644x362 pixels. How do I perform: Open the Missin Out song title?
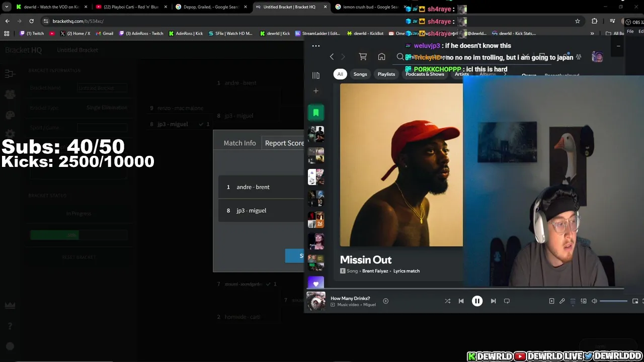(366, 260)
